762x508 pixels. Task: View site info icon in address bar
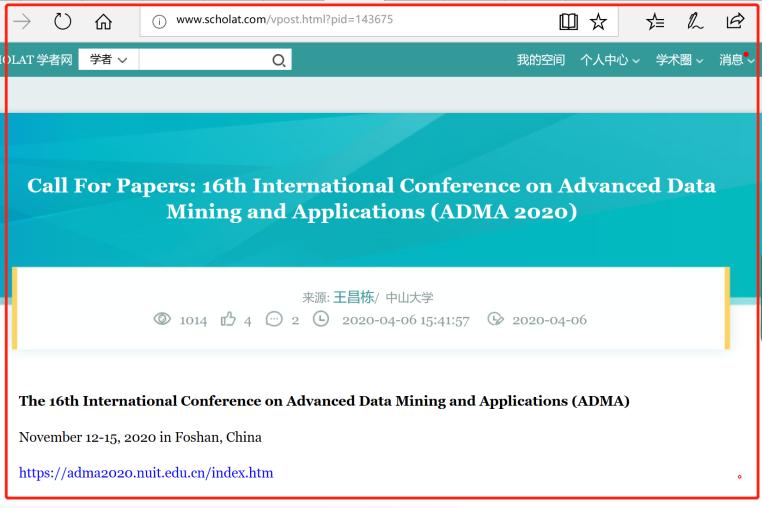coord(159,22)
